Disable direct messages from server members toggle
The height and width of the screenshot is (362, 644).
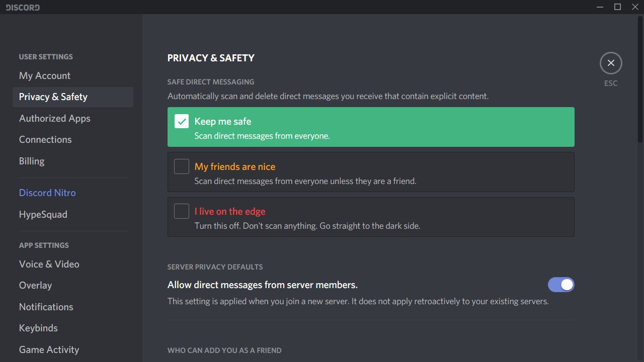[561, 285]
